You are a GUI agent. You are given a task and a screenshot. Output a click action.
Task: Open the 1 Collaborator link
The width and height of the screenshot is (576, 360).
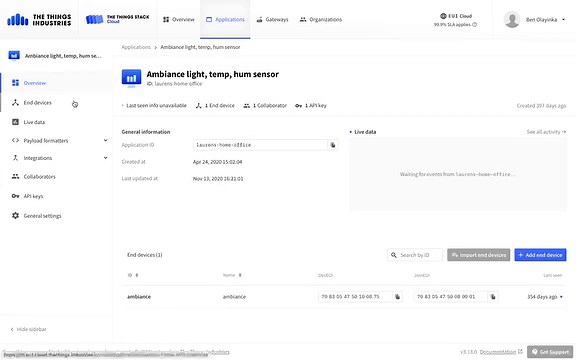pos(265,105)
